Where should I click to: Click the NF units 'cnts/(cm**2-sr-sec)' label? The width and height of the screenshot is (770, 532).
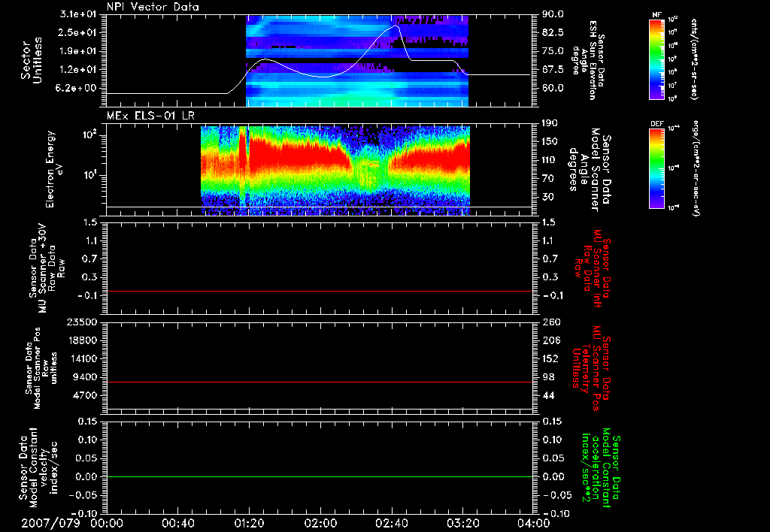[694, 59]
